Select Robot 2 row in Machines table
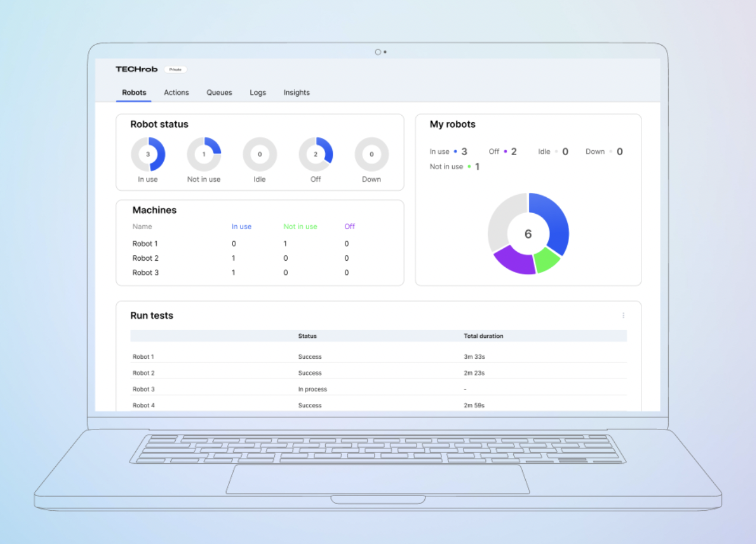756x544 pixels. pos(145,258)
